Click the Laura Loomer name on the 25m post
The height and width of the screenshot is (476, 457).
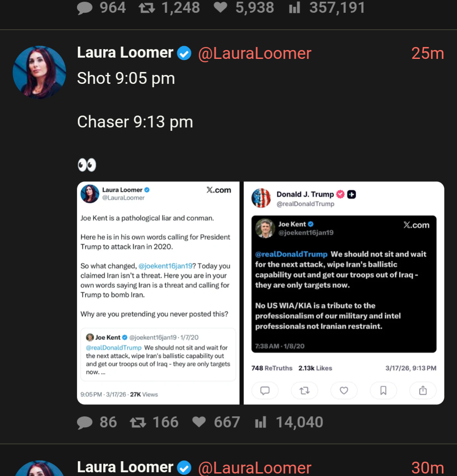(125, 53)
